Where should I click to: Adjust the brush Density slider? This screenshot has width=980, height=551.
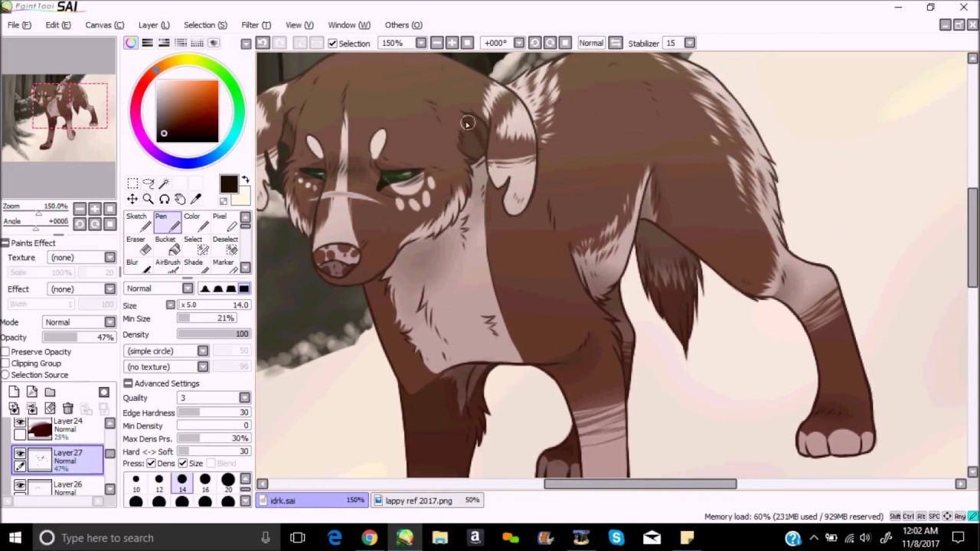click(x=214, y=334)
